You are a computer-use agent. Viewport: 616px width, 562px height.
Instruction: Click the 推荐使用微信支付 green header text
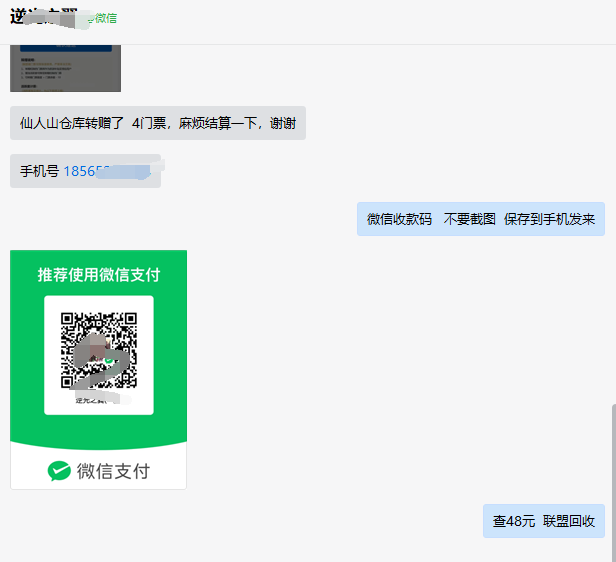[x=98, y=274]
